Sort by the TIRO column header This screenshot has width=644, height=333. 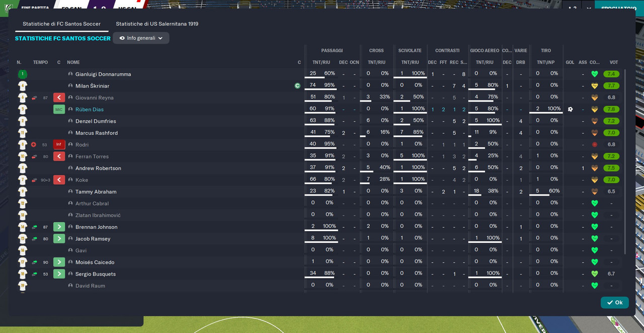(x=546, y=50)
